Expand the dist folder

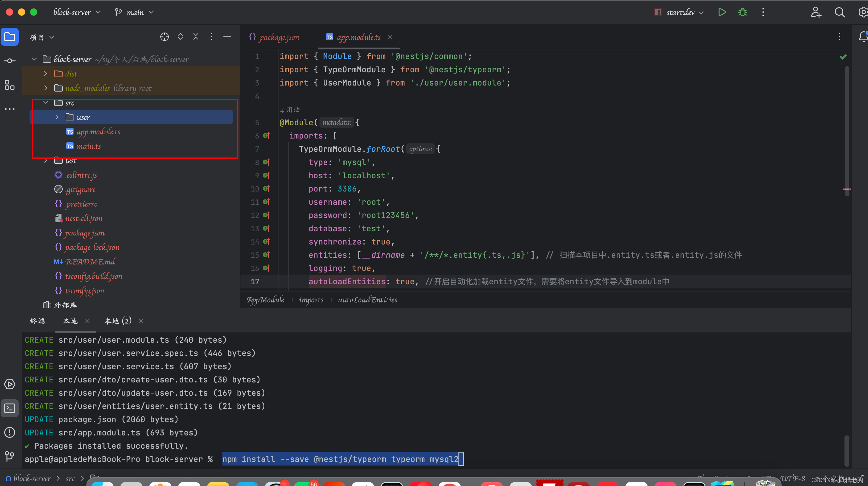(x=46, y=73)
